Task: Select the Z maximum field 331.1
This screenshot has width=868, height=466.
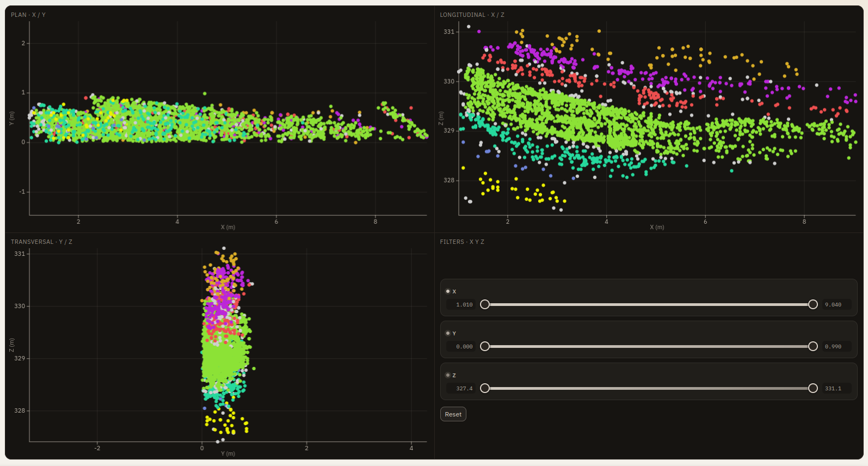Action: 836,389
